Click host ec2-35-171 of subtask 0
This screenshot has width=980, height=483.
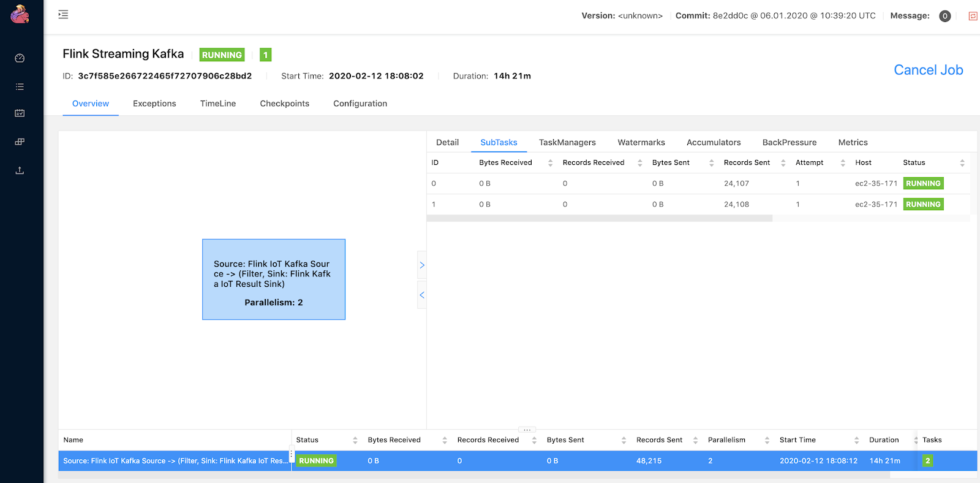coord(876,183)
